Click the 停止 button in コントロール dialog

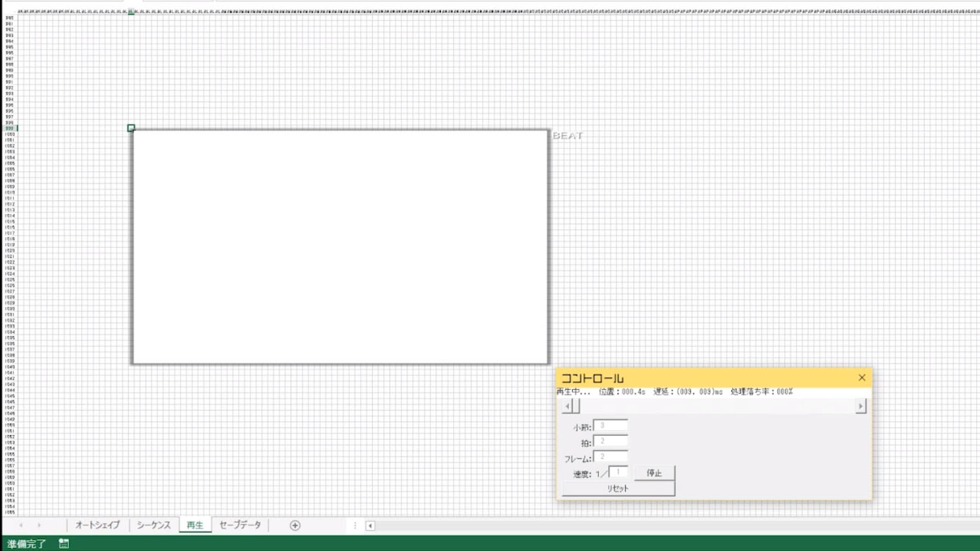pos(654,473)
